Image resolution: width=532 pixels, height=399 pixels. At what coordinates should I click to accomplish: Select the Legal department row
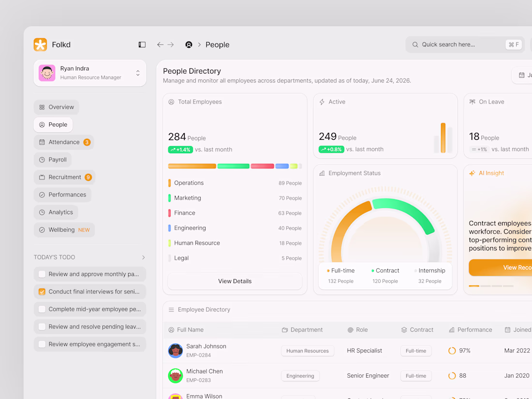235,258
